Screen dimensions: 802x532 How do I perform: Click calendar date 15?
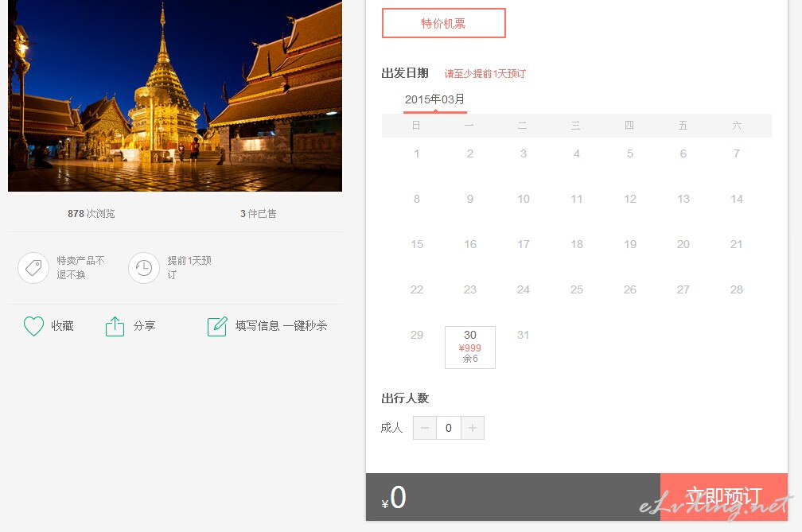pyautogui.click(x=417, y=244)
